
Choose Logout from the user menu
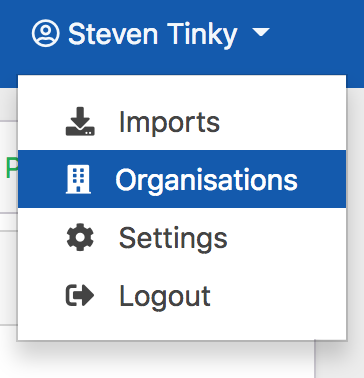(182, 295)
